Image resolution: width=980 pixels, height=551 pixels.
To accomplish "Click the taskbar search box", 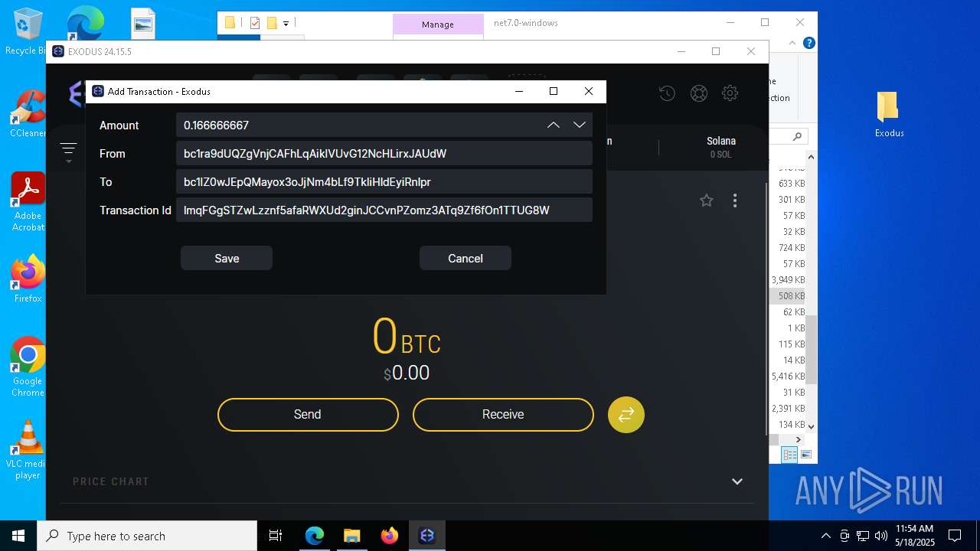I will coord(147,536).
